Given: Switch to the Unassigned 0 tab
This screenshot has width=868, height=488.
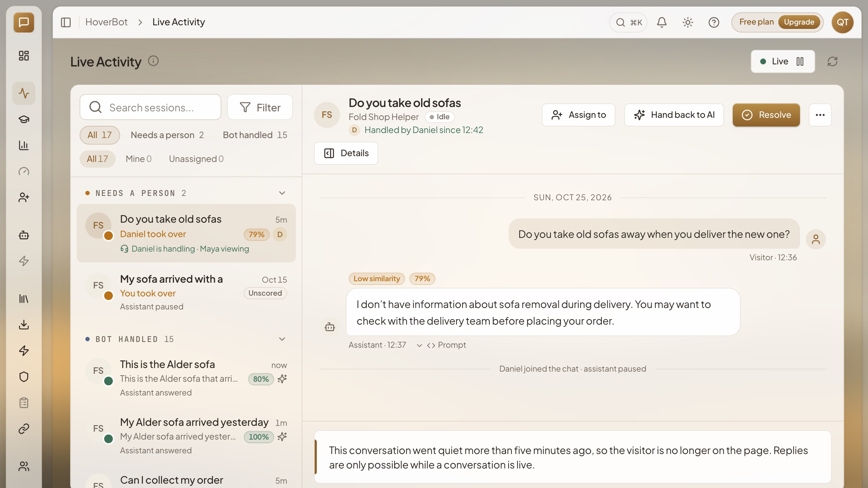Looking at the screenshot, I should point(196,159).
